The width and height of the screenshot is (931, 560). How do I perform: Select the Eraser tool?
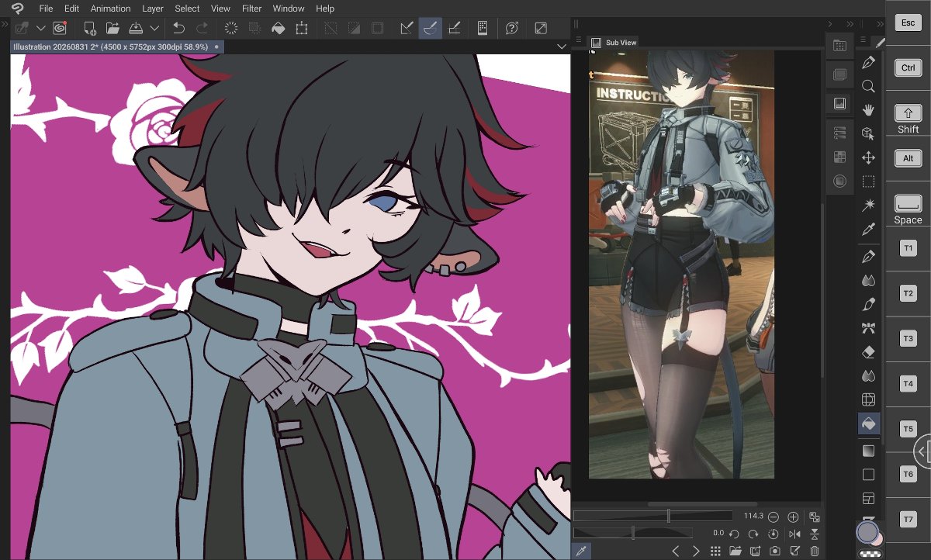869,352
